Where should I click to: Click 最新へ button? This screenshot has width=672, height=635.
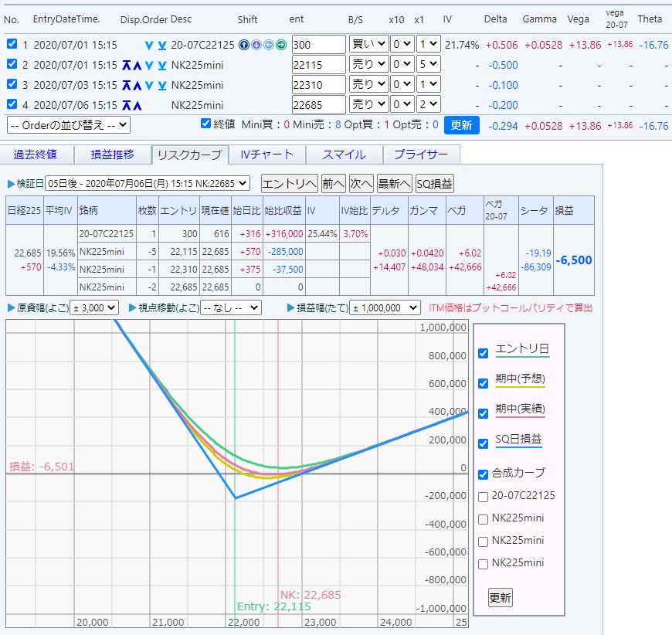pos(394,184)
